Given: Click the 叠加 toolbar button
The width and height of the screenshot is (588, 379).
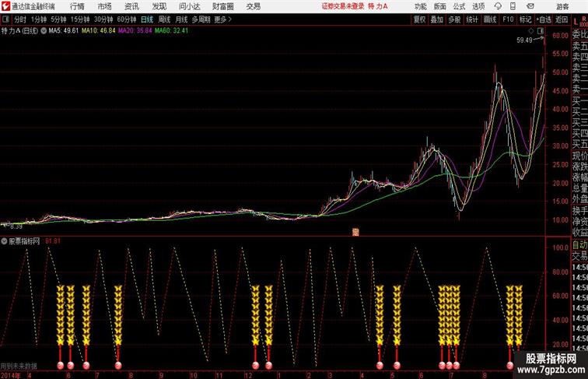Looking at the screenshot, I should pyautogui.click(x=436, y=19).
